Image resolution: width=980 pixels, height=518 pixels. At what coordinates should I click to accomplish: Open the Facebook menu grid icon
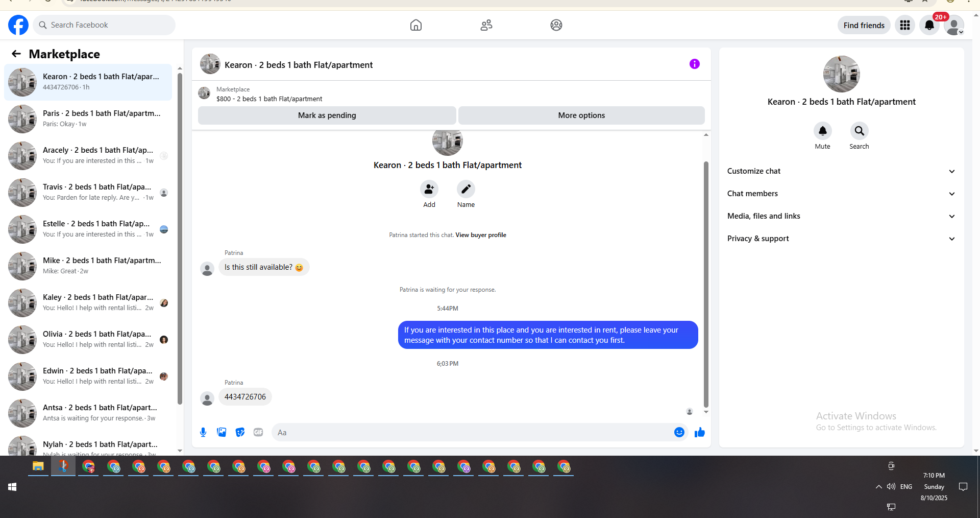click(x=905, y=25)
